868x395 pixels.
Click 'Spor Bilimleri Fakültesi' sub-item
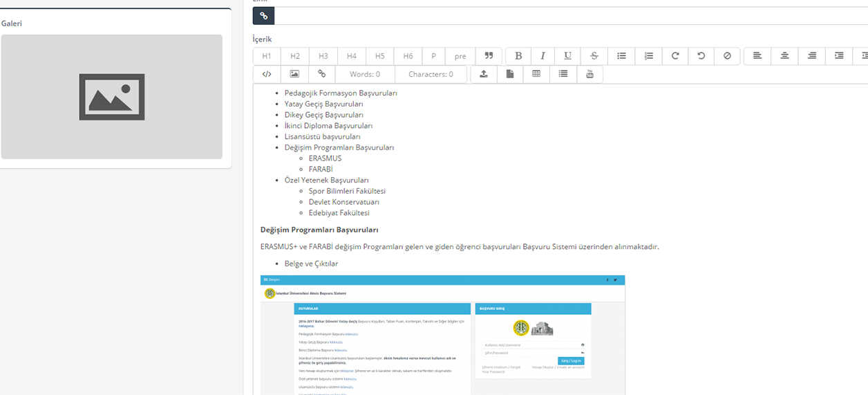[x=347, y=191]
